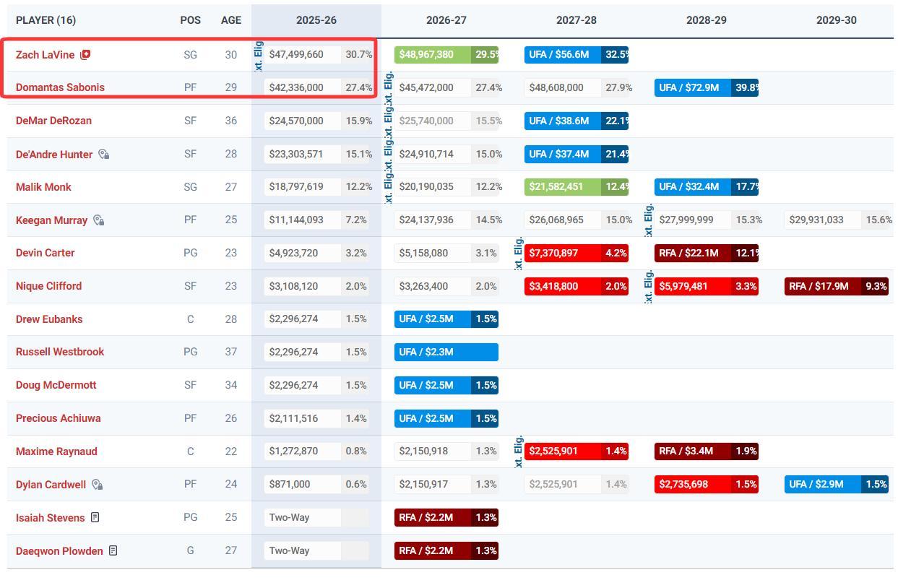Image resolution: width=898 pixels, height=588 pixels.
Task: Click the contract document icon beside Daeqwon Plowden
Action: coord(113,551)
